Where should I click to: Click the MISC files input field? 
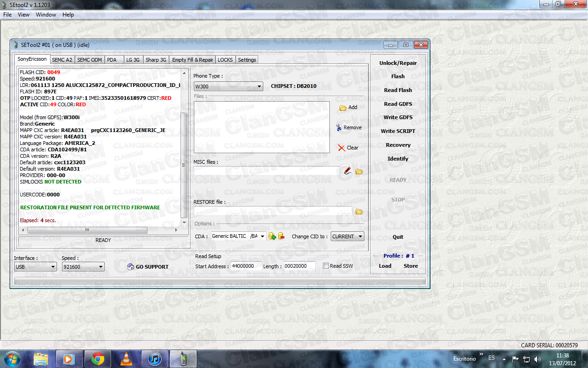point(266,171)
